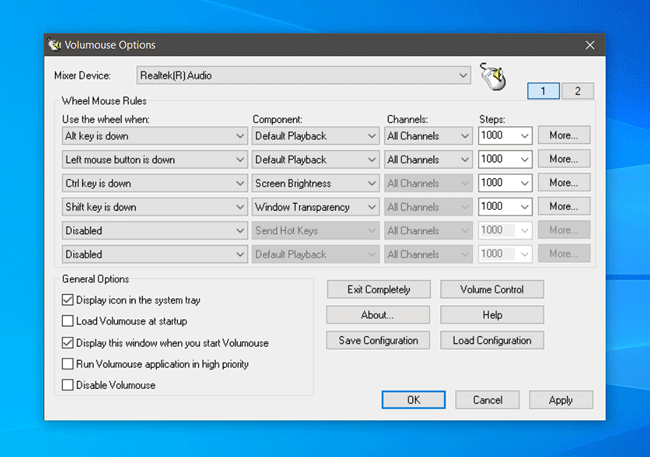Open the 'Shift key is down' dropdown

pos(155,207)
